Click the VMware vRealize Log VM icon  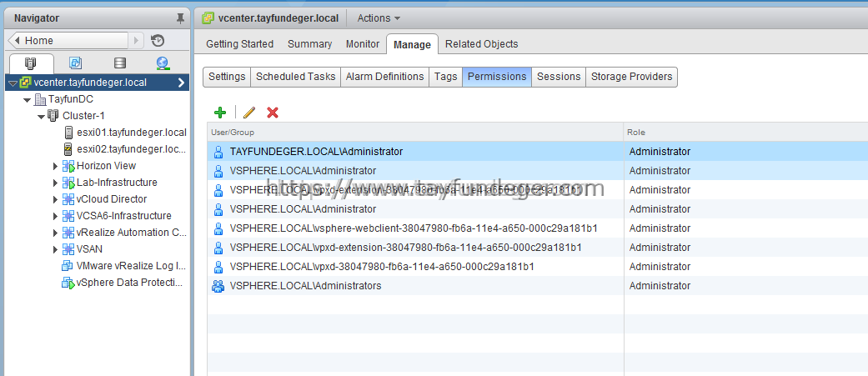[68, 266]
